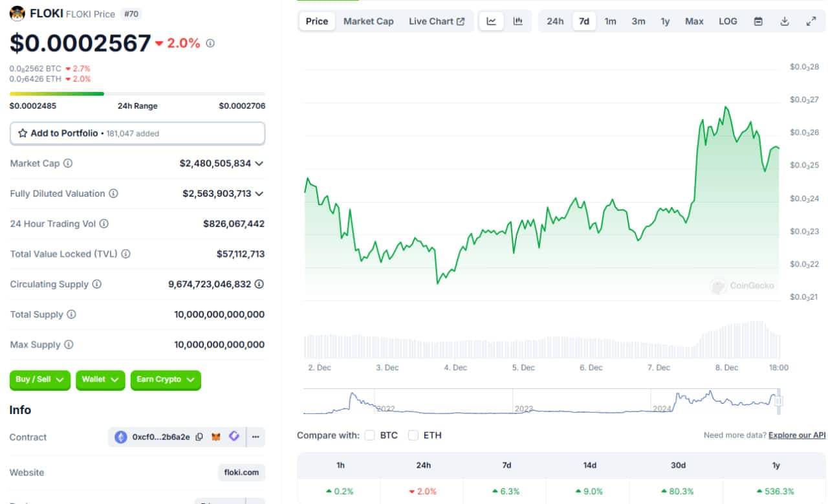Click the Market Cap value $2,480,505,834
This screenshot has width=828, height=504.
tap(215, 164)
